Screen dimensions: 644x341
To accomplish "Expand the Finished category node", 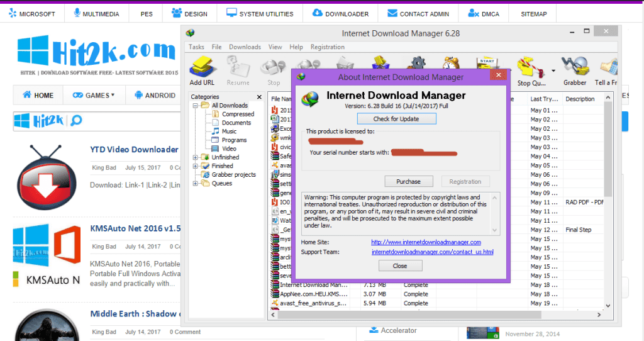I will point(196,166).
